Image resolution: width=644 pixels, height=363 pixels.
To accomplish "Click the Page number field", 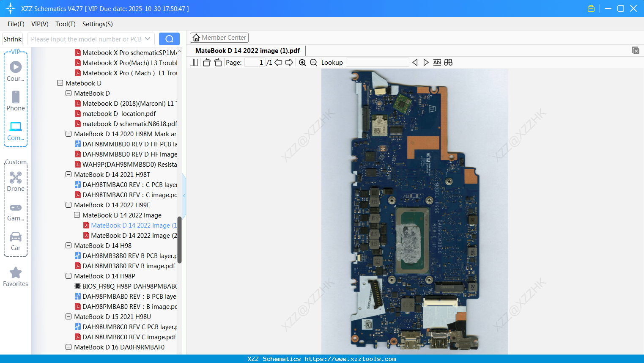I will pos(255,62).
